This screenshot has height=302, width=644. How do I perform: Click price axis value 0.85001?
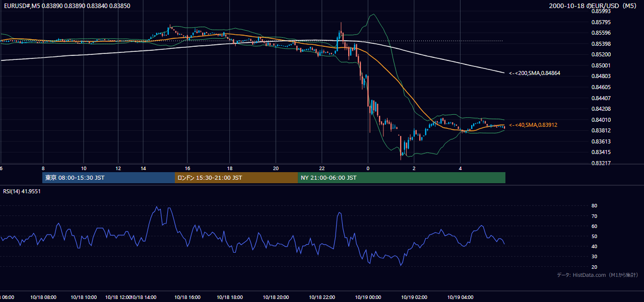[601, 65]
